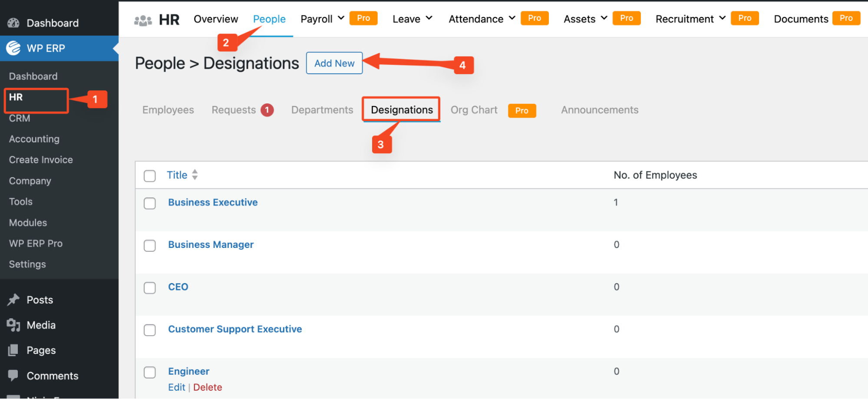Open the Accounting submenu item
868x399 pixels.
[x=34, y=139]
